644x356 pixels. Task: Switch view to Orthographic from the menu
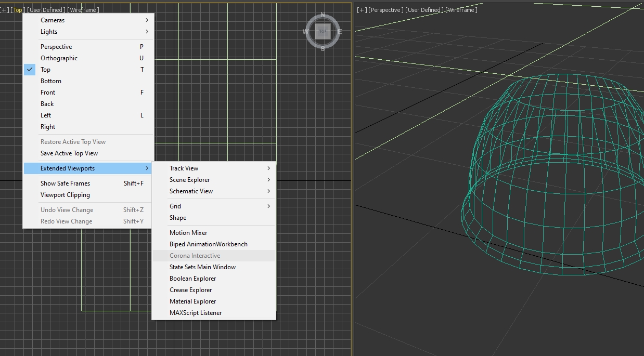coord(88,58)
